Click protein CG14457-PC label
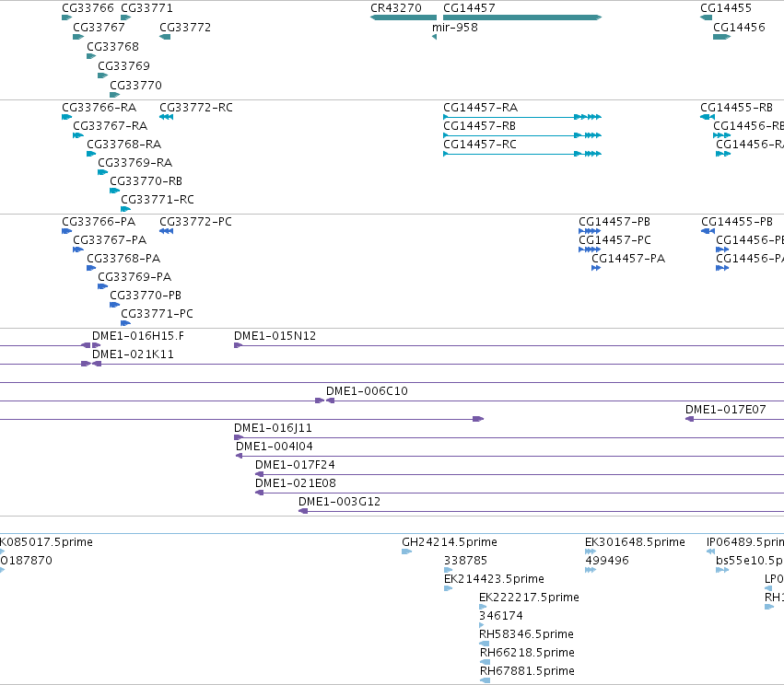Screen dimensions: 784x685 pyautogui.click(x=615, y=240)
